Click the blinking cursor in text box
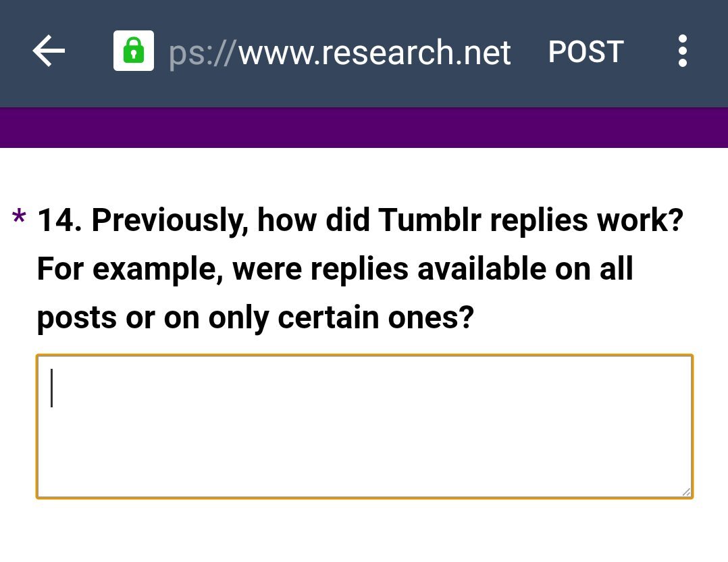Image resolution: width=728 pixels, height=562 pixels. pyautogui.click(x=51, y=388)
